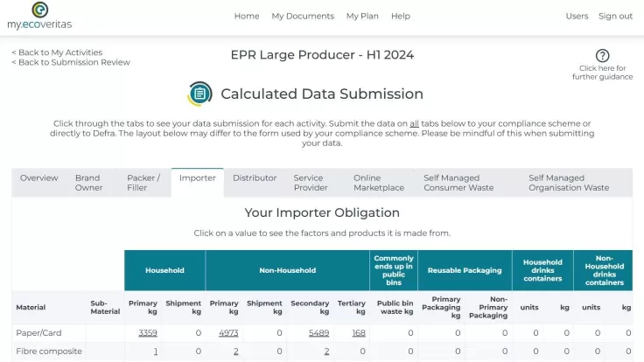The height and width of the screenshot is (362, 644).
Task: Click Paper/Card non-household primary value 4973
Action: point(228,333)
